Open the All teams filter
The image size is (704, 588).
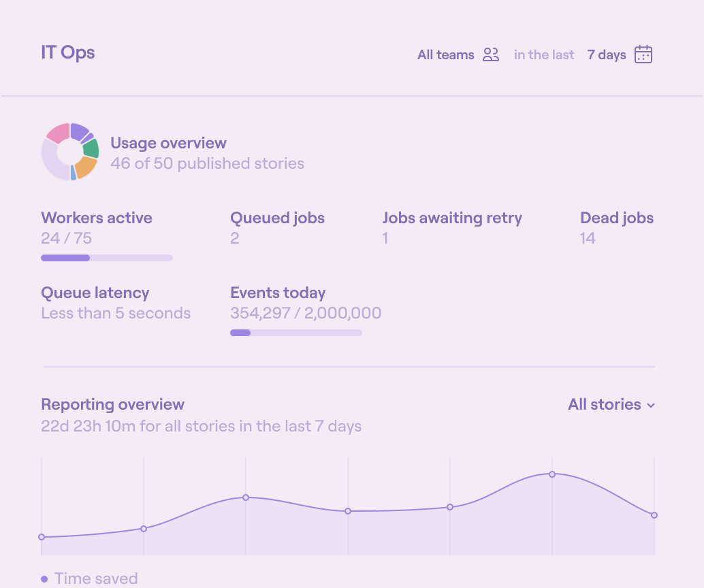(446, 55)
